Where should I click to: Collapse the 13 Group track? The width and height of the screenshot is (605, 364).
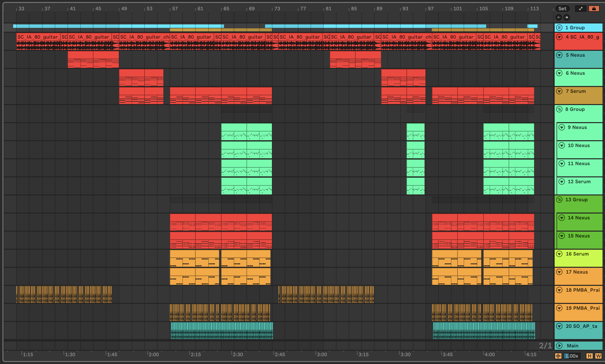click(559, 200)
